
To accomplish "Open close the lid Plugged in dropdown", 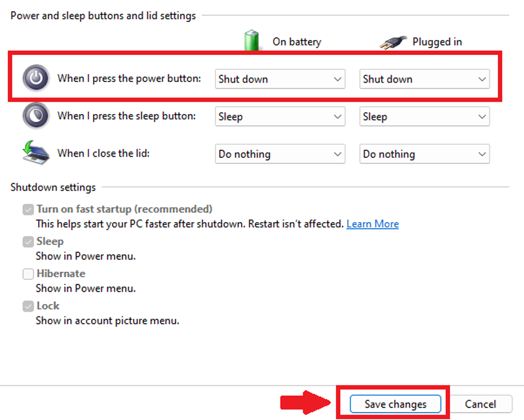I will coord(424,154).
